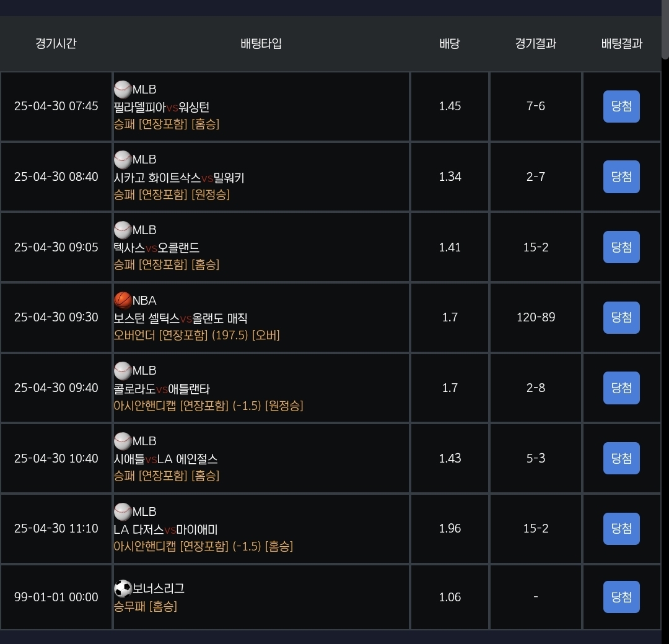Click baseball icon for 필라델피아 vs 워싱턴 match

click(123, 90)
